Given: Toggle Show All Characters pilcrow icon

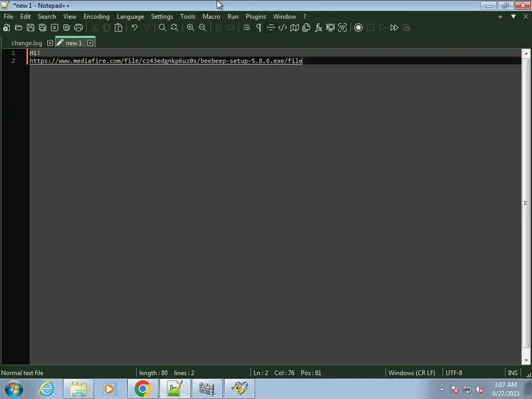Looking at the screenshot, I should click(x=259, y=28).
